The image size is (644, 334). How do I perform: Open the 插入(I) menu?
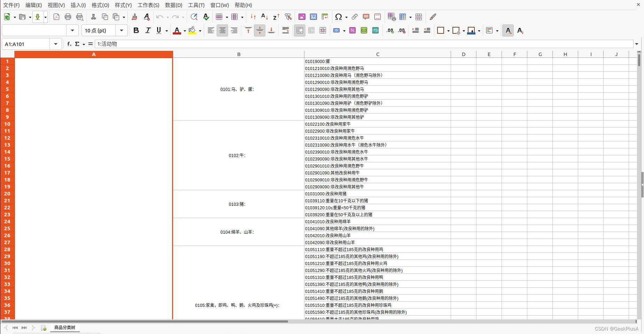click(x=78, y=5)
